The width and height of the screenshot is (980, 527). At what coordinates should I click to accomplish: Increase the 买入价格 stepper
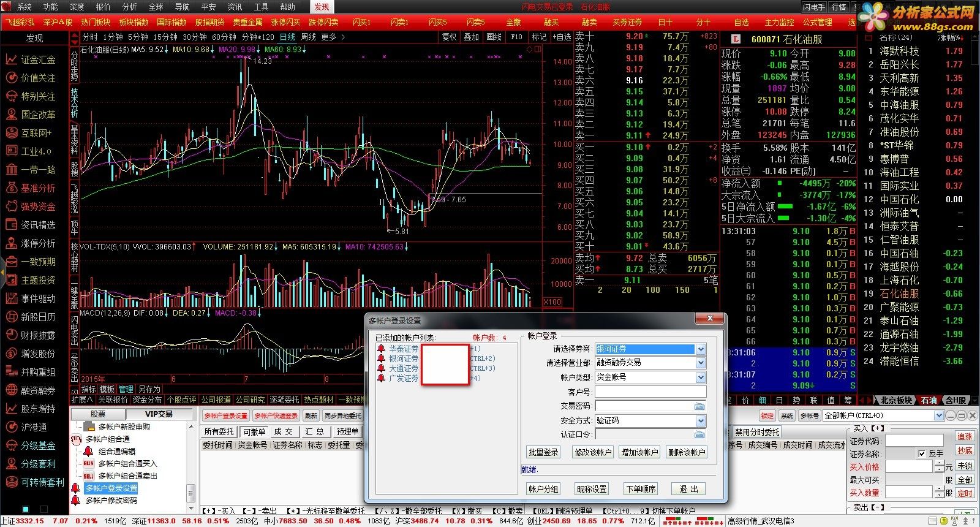(939, 463)
